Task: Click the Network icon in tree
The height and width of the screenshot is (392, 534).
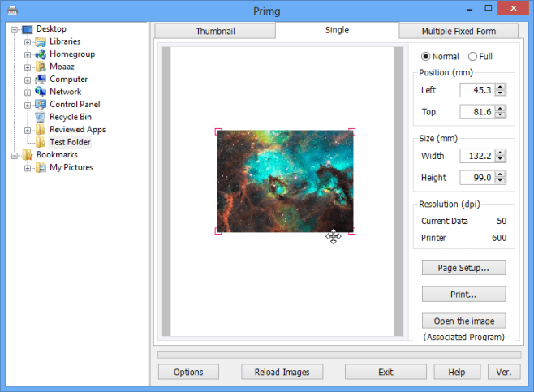Action: pos(41,93)
